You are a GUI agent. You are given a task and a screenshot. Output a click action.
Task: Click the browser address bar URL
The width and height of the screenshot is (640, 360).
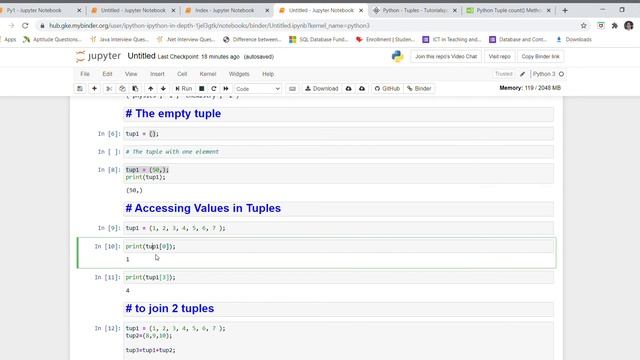(x=209, y=26)
